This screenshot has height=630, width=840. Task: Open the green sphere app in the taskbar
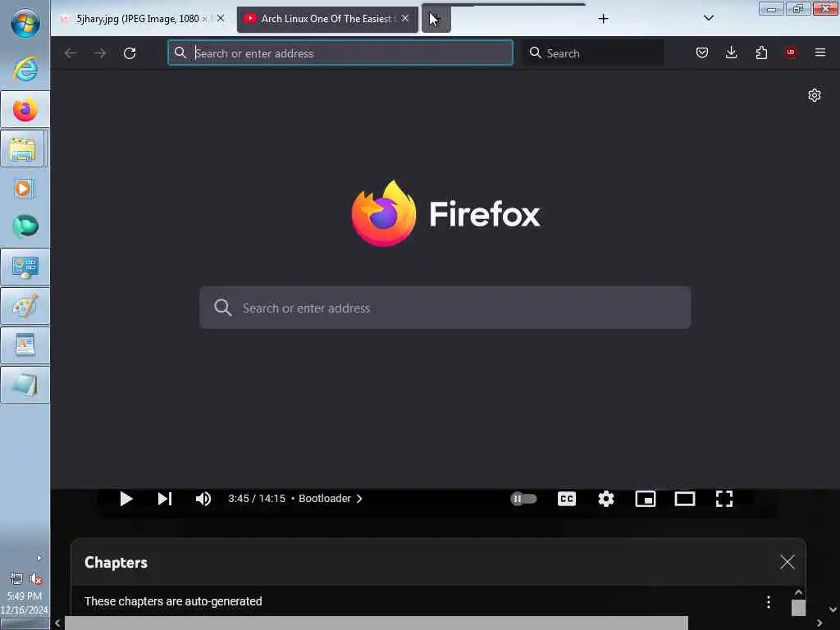click(25, 226)
